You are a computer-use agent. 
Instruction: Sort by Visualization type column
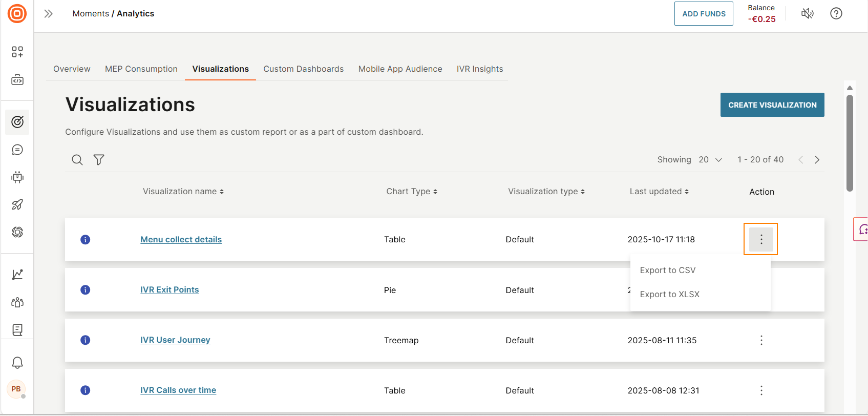pyautogui.click(x=546, y=191)
